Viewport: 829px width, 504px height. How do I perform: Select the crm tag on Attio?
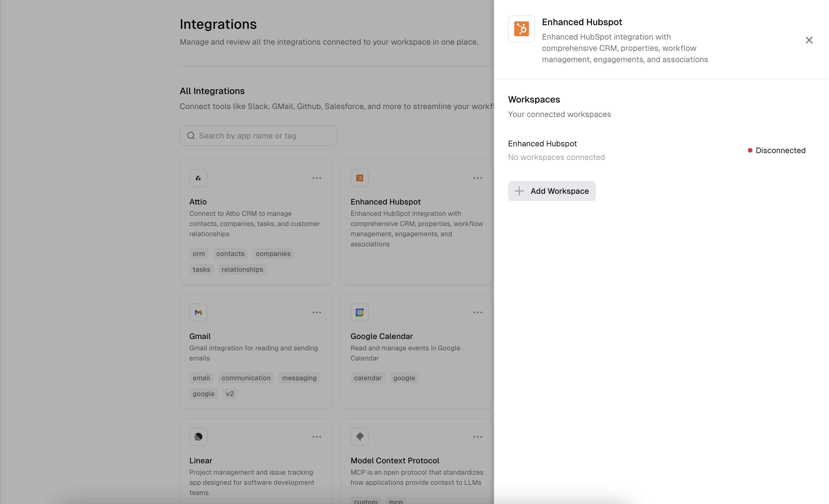199,254
